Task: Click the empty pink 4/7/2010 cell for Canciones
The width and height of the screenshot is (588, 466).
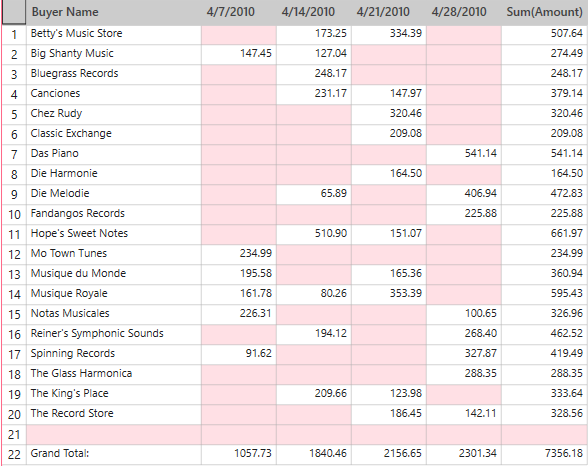Action: (x=238, y=94)
